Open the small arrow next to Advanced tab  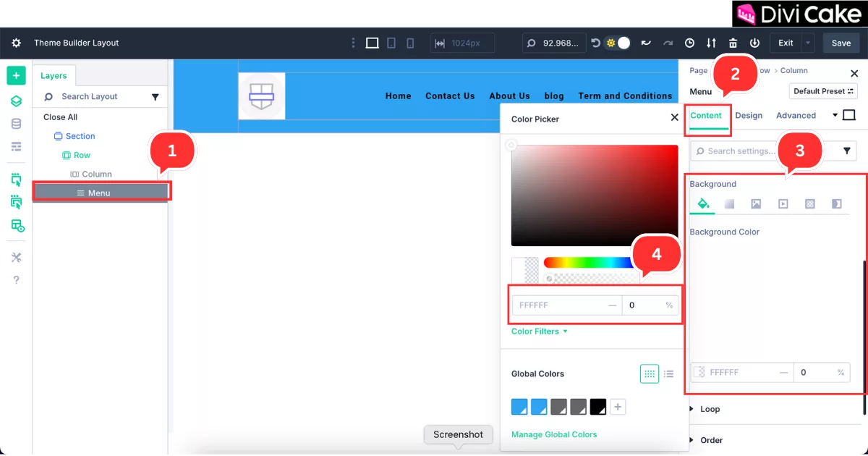click(x=835, y=115)
